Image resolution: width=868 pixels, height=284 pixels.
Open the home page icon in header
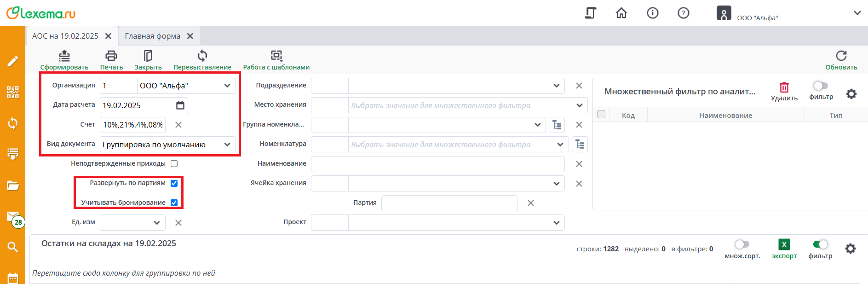click(621, 13)
